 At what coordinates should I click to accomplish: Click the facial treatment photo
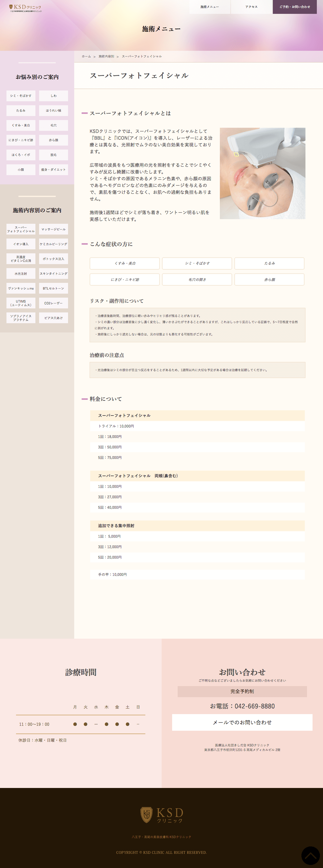coord(262,173)
